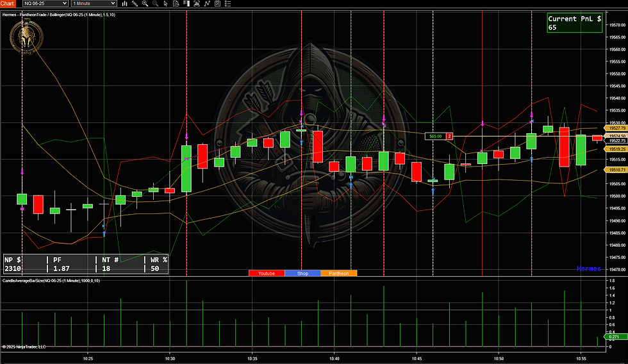
Task: Click the 19510.71 lower band price marker
Action: click(x=616, y=170)
